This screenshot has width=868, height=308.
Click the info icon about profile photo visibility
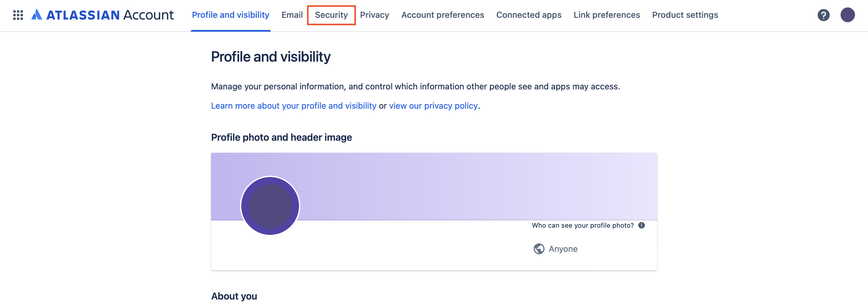[641, 225]
